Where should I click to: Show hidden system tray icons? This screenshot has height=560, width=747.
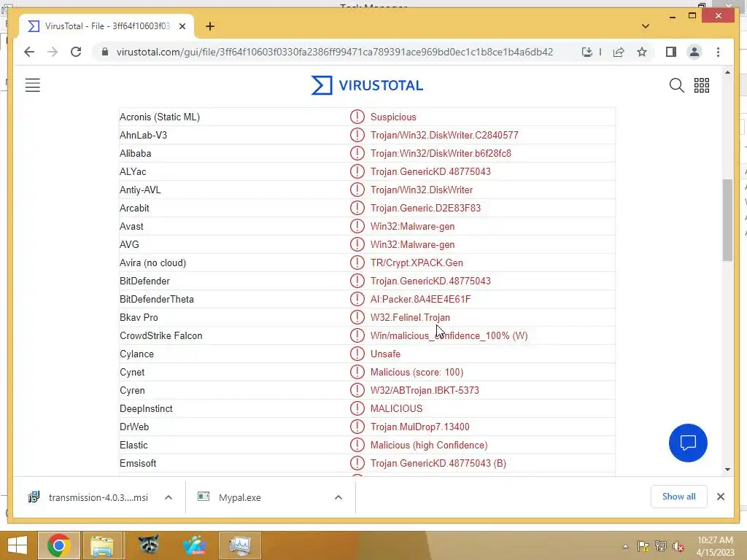click(625, 546)
